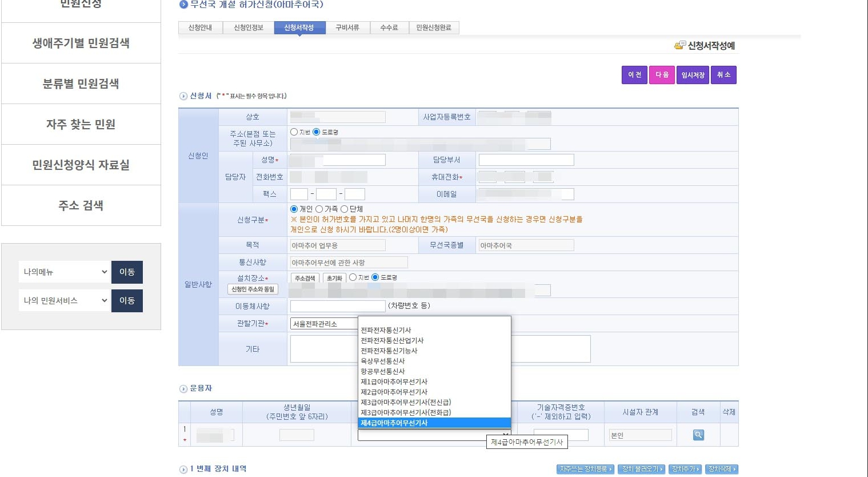
Task: Click the 이전 button
Action: (634, 75)
